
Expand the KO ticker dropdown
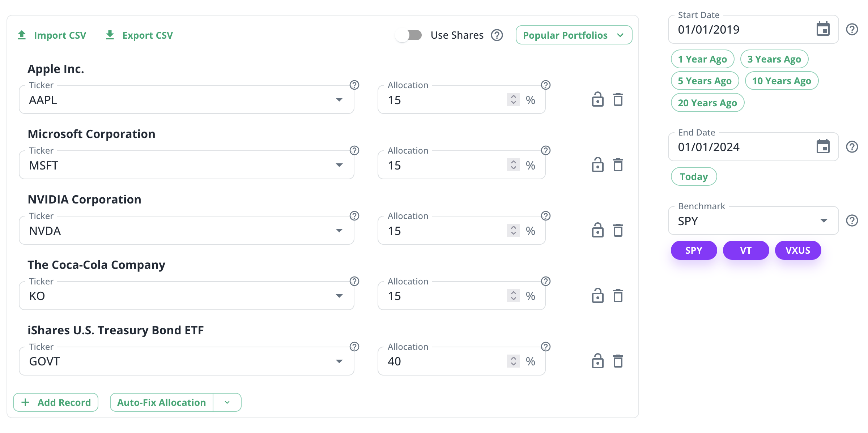(x=339, y=296)
